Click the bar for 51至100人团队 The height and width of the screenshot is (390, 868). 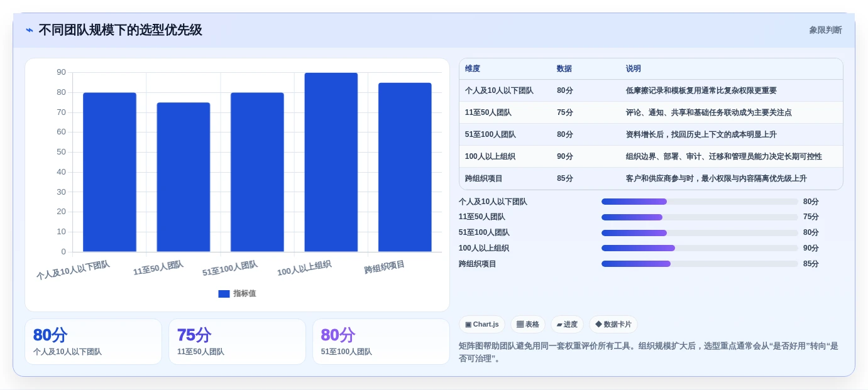coord(257,172)
